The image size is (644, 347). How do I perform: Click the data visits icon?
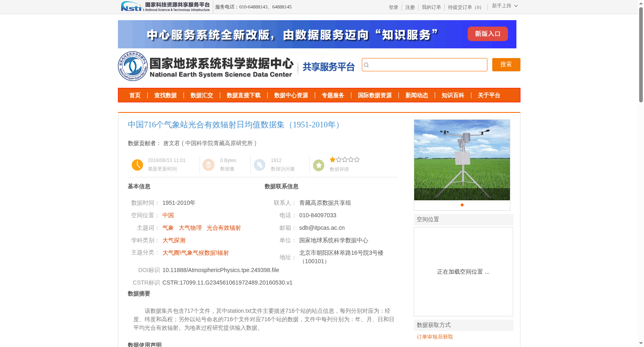pyautogui.click(x=260, y=165)
